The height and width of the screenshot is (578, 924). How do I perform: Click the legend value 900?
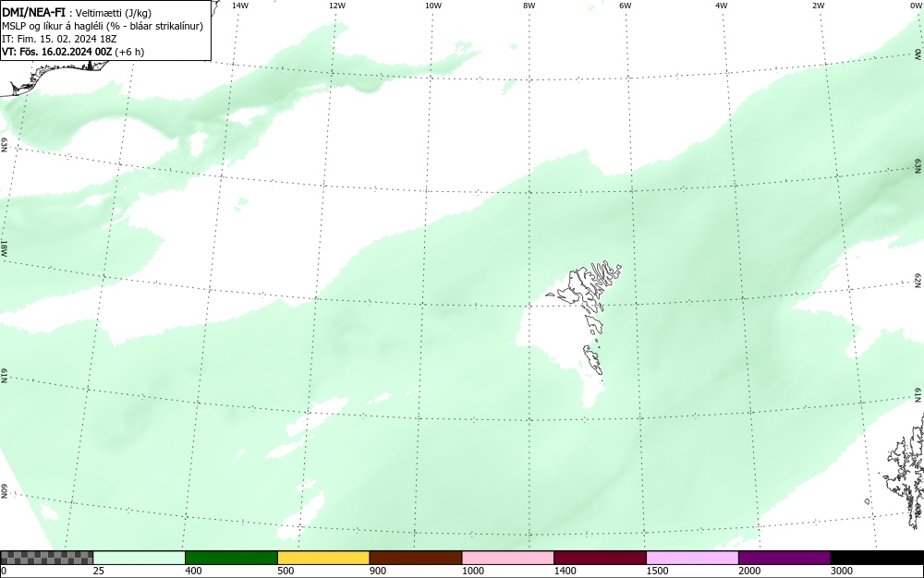pos(378,571)
